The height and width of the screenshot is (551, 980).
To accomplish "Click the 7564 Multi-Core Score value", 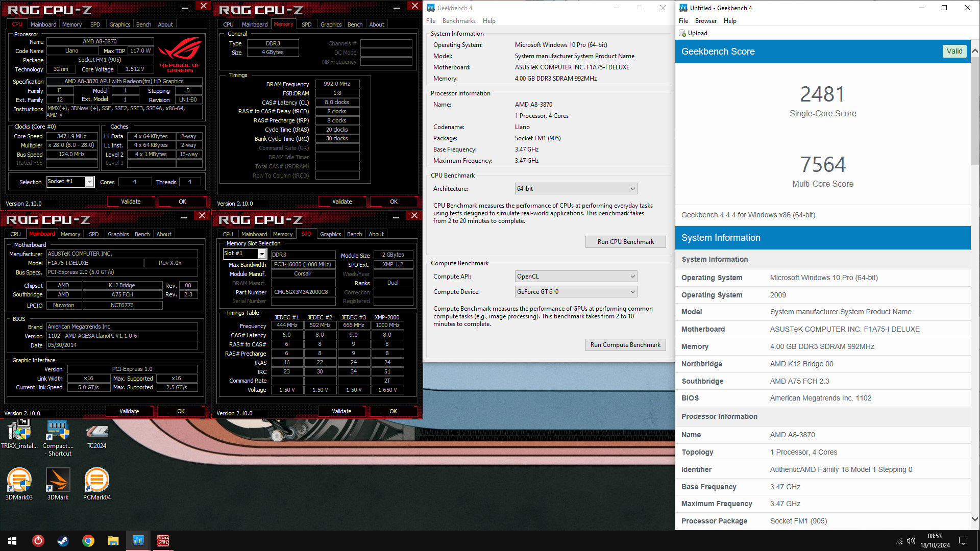I will [x=823, y=165].
